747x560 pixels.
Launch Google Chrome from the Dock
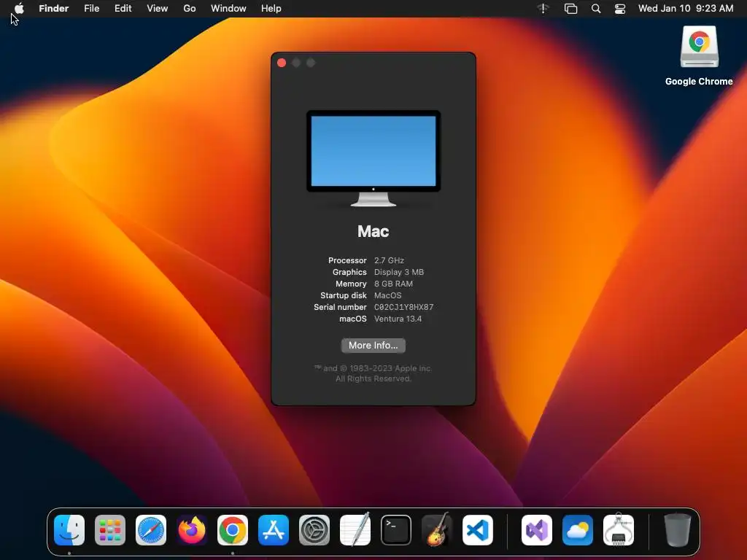233,530
